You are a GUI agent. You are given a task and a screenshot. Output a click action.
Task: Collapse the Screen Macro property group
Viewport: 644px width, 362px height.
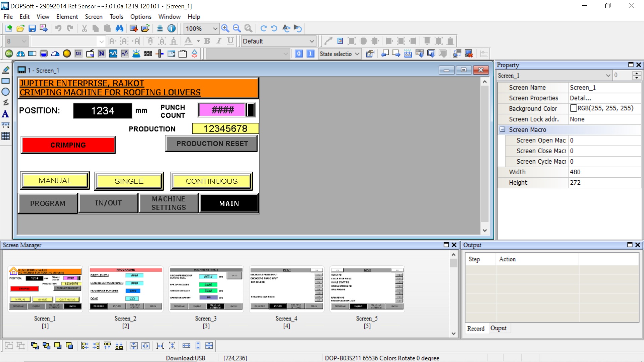pos(502,130)
